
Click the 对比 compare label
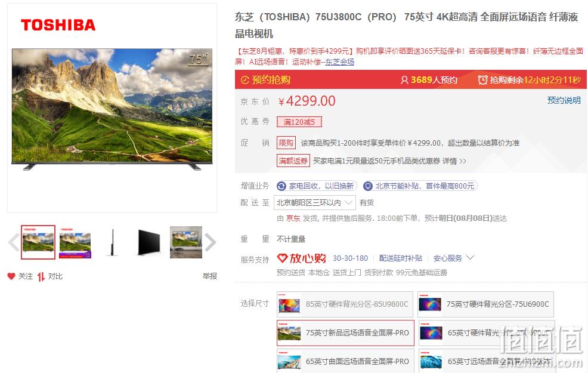pyautogui.click(x=55, y=276)
